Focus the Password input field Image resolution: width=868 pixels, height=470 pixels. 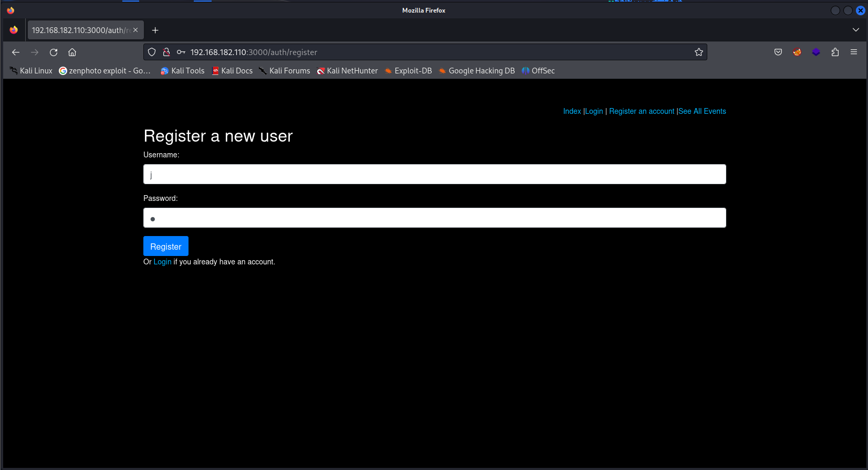point(434,218)
